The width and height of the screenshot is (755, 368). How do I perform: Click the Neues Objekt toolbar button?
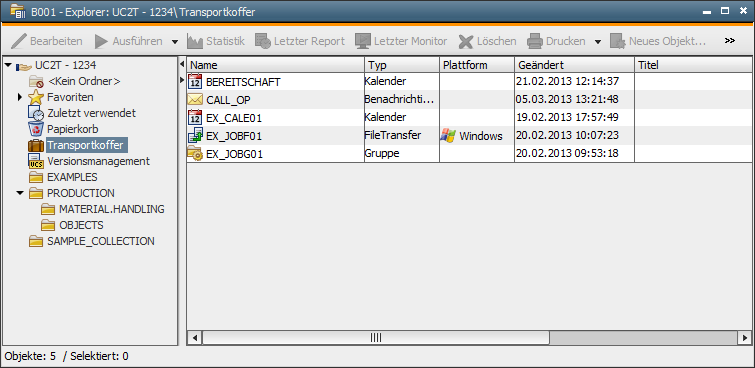658,41
